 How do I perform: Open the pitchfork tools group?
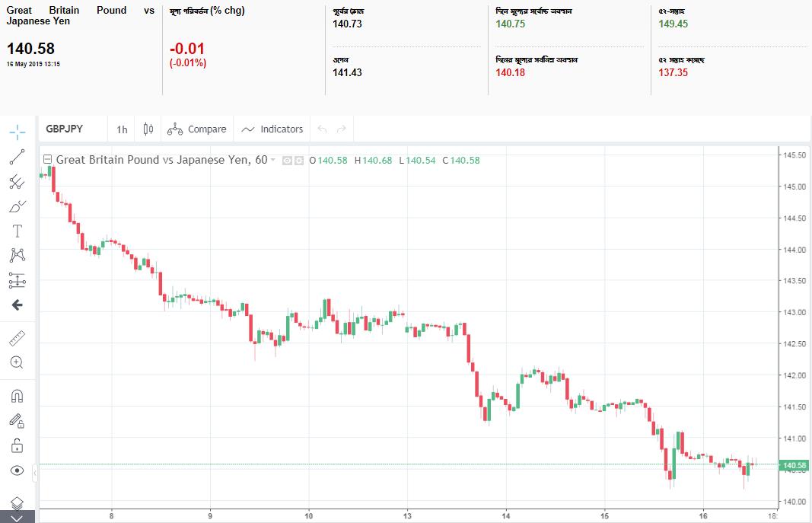[17, 182]
